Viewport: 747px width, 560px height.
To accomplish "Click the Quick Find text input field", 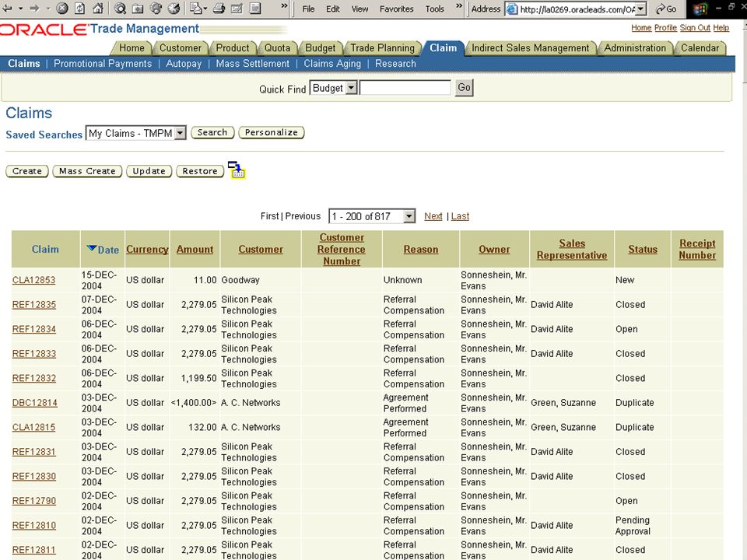I will coord(405,88).
